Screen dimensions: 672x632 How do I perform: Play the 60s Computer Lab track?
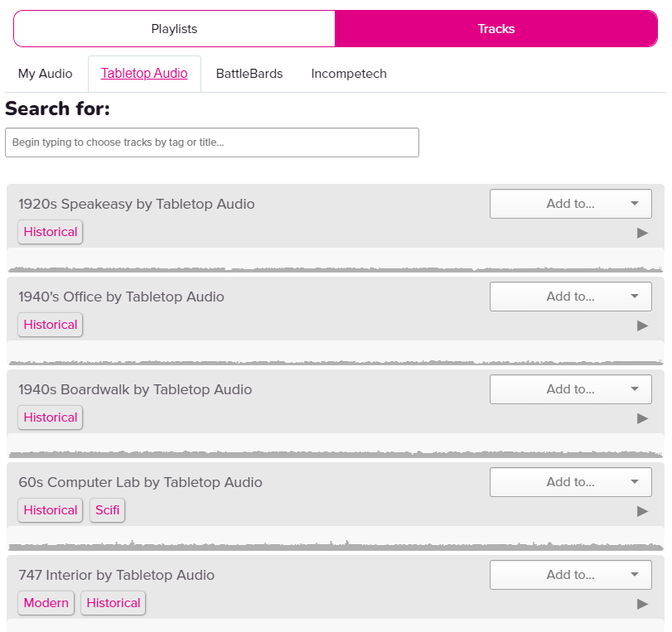coord(642,511)
